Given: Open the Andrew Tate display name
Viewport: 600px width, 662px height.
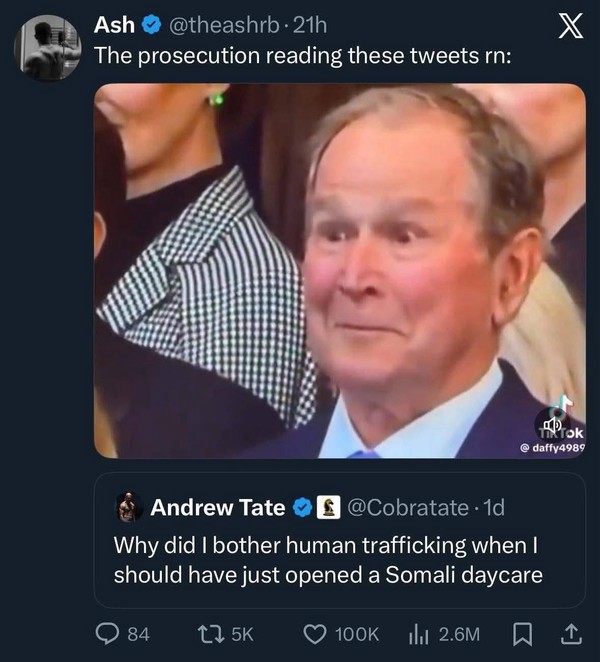Looking at the screenshot, I should click(218, 508).
